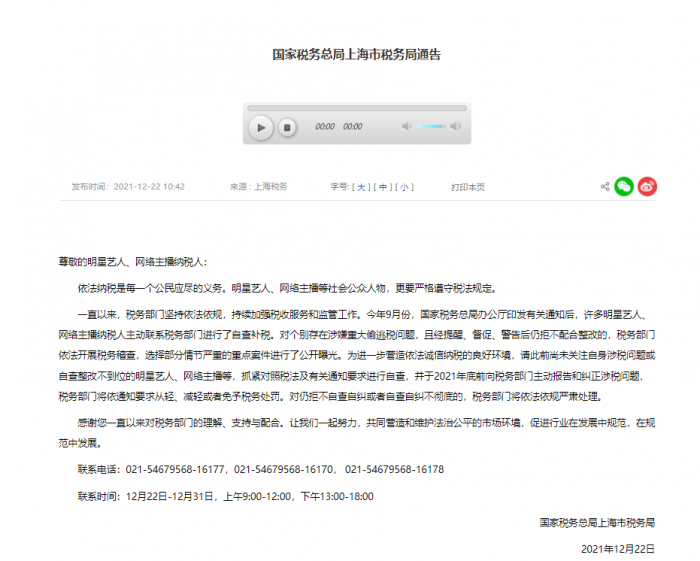Share the notice via Weibo icon

click(647, 187)
